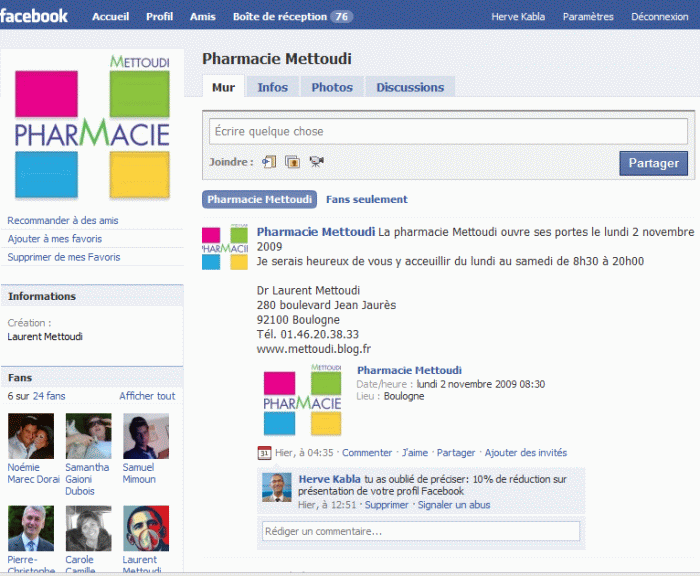Click the facebook logo
Viewport: 700px width, 576px height.
click(33, 16)
